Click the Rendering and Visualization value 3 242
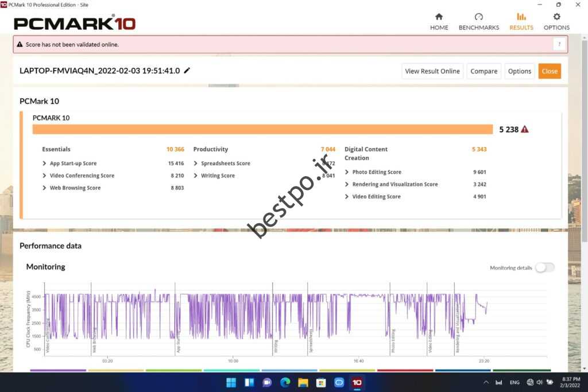This screenshot has height=392, width=588. pos(479,184)
